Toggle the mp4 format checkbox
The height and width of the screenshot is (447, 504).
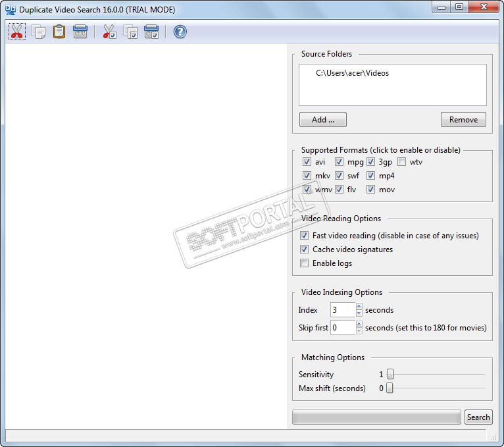click(x=370, y=176)
